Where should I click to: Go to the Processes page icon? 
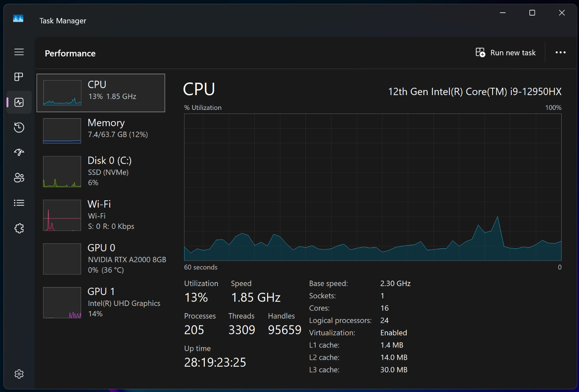click(19, 77)
